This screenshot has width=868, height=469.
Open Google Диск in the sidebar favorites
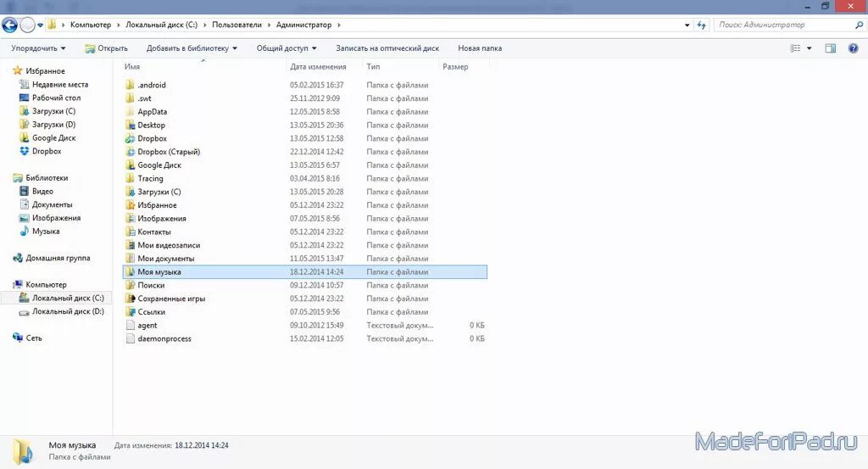point(47,137)
